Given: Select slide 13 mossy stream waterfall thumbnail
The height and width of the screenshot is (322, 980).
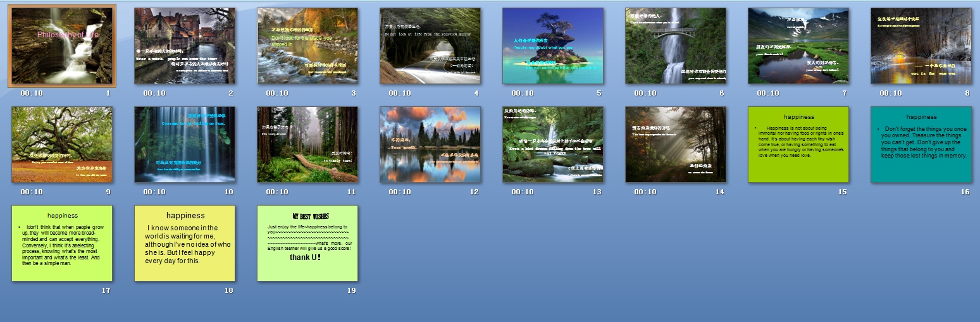Looking at the screenshot, I should (553, 144).
